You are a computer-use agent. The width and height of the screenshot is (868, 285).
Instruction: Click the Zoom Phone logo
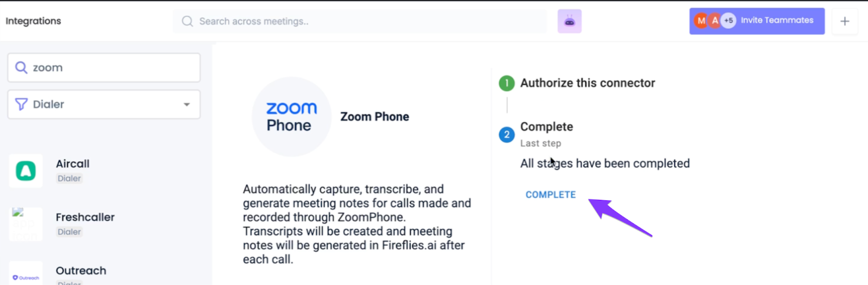(291, 117)
